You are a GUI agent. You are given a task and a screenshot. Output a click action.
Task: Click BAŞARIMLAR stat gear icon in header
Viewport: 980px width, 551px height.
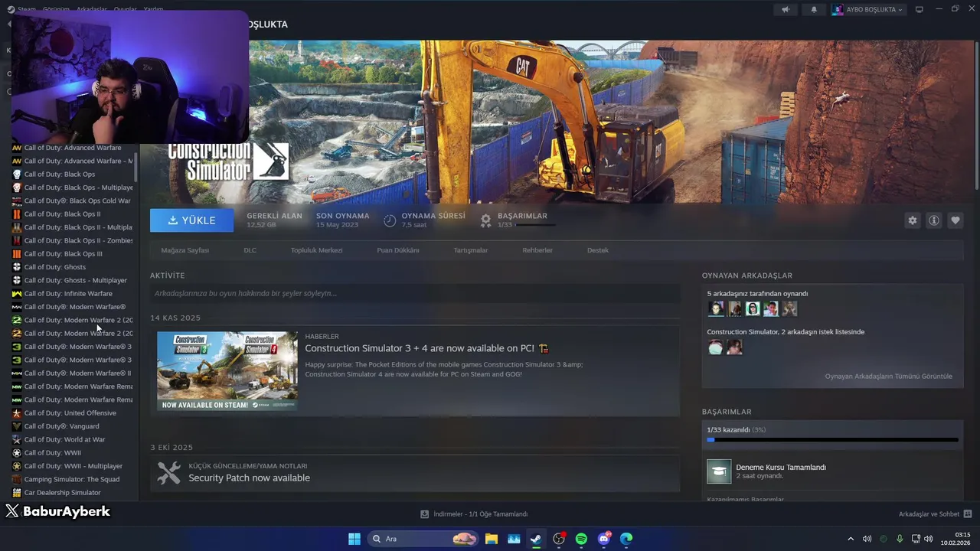coord(485,220)
